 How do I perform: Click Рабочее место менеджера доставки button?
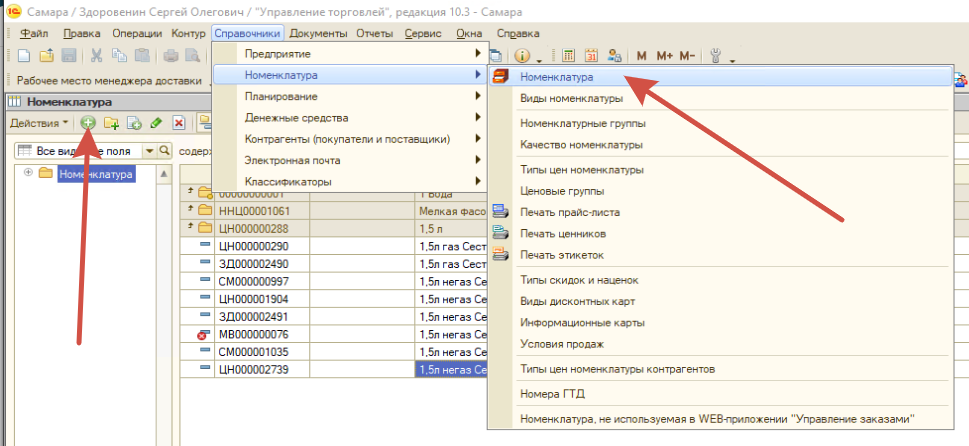point(109,80)
